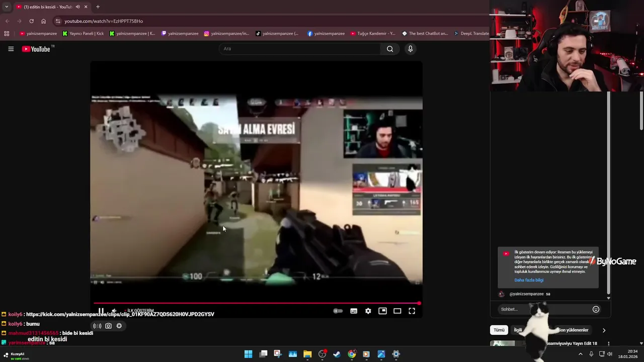Select the 'Son yüklenenler' filter chip
The width and height of the screenshot is (644, 362).
tap(573, 330)
